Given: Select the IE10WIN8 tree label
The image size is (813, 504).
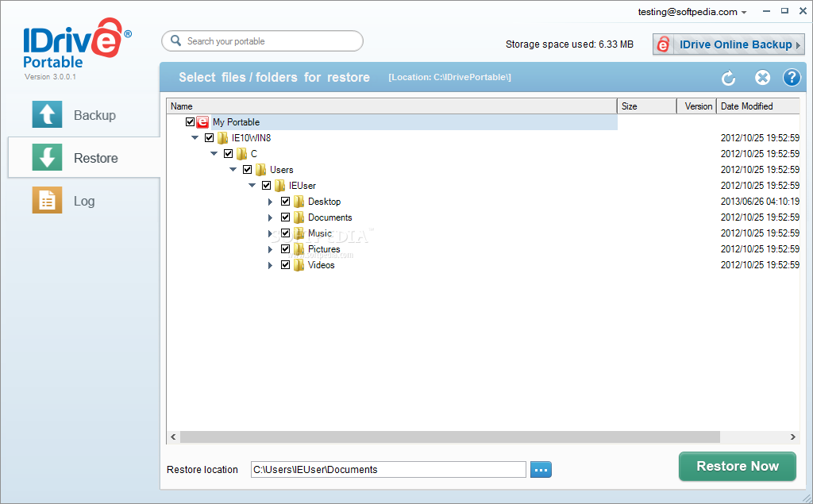Looking at the screenshot, I should (251, 138).
